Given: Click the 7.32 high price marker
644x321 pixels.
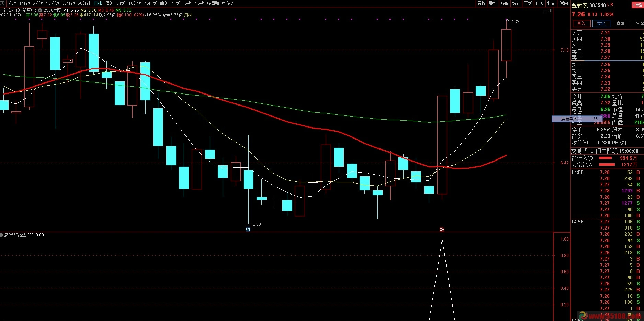Looking at the screenshot, I should 515,22.
